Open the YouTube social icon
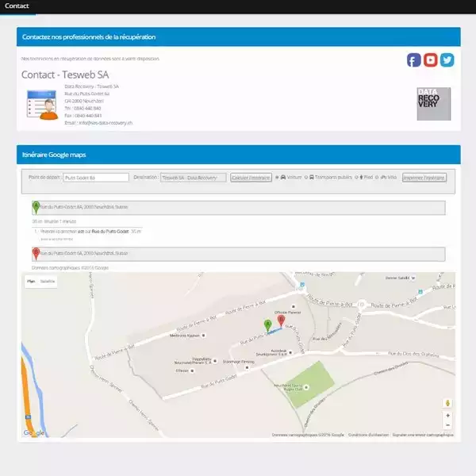 click(431, 59)
